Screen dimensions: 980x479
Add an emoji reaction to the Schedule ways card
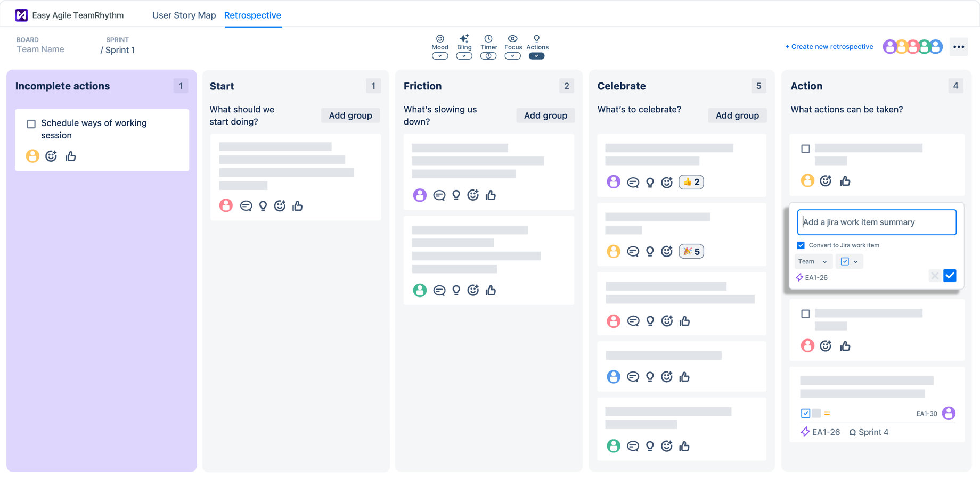click(51, 156)
